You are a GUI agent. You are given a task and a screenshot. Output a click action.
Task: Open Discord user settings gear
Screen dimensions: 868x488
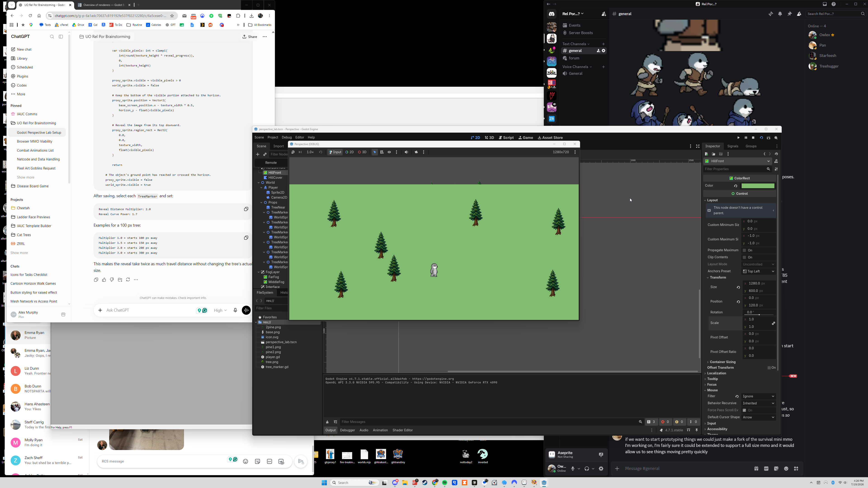[601, 469]
